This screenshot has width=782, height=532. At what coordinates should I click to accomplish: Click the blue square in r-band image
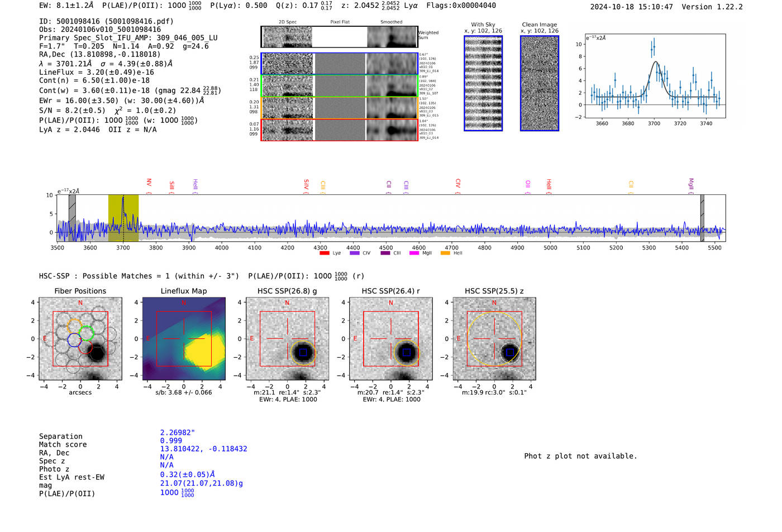407,352
